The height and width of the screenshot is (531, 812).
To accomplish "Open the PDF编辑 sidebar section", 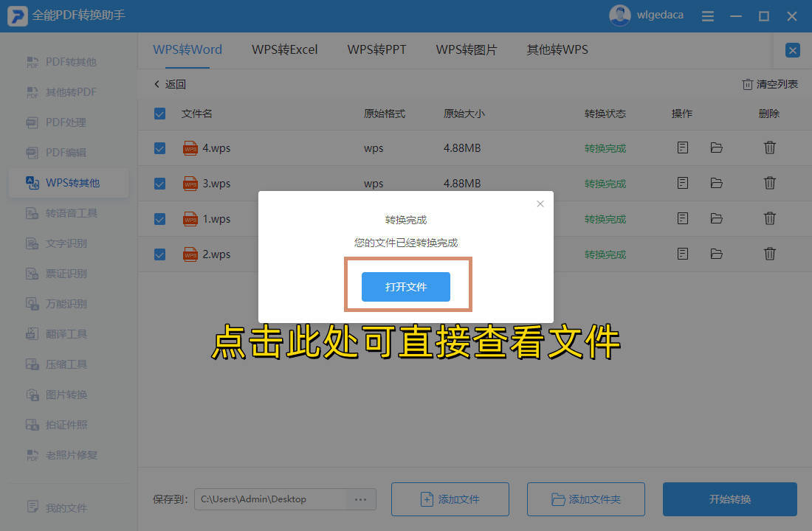I will pyautogui.click(x=56, y=153).
